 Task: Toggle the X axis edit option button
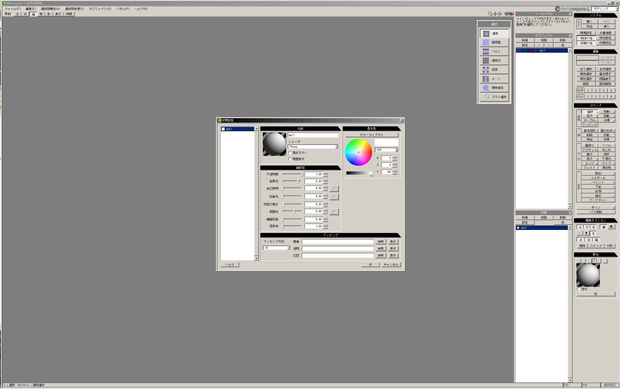pos(580,227)
